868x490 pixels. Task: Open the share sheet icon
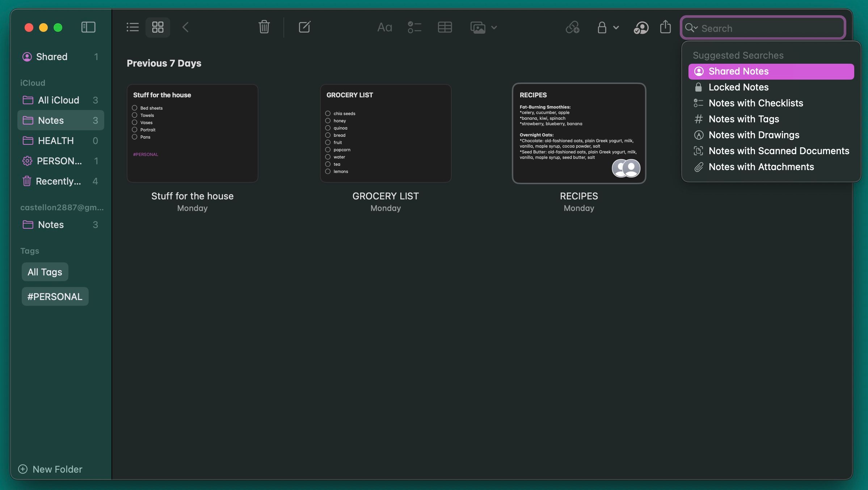665,27
